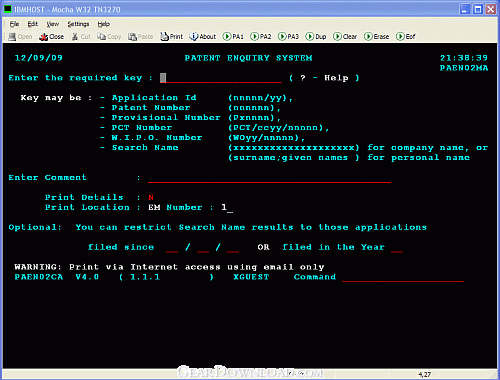
Task: Click the filed since month field
Action: tap(203, 247)
